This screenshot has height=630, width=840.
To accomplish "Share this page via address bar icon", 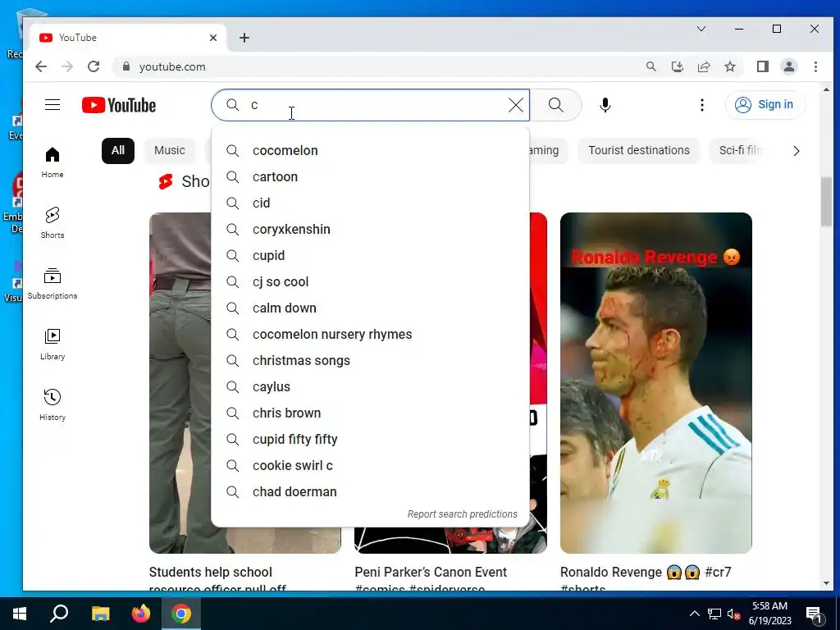I will click(x=703, y=66).
